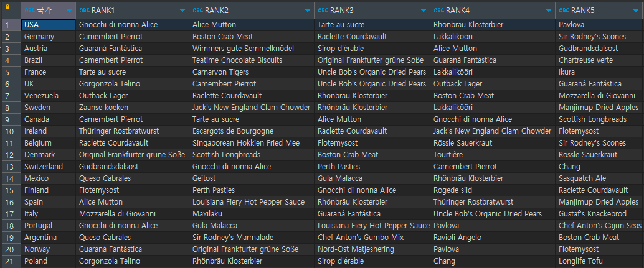
Task: Click the ABC type icon of 국가 column
Action: [x=29, y=10]
